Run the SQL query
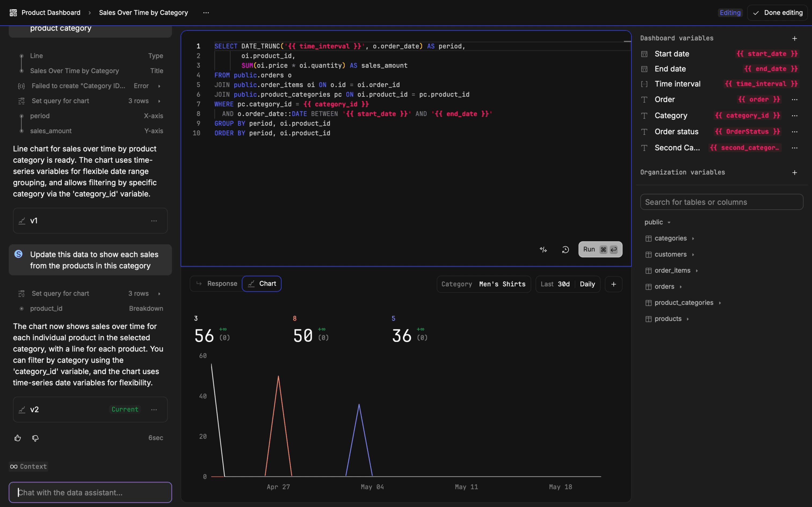This screenshot has width=812, height=507. pyautogui.click(x=600, y=249)
